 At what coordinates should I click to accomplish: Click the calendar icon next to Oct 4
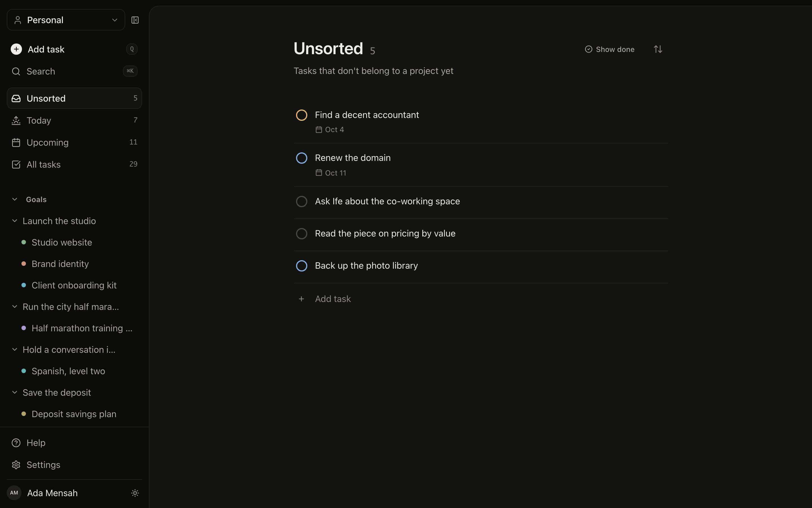pos(319,130)
